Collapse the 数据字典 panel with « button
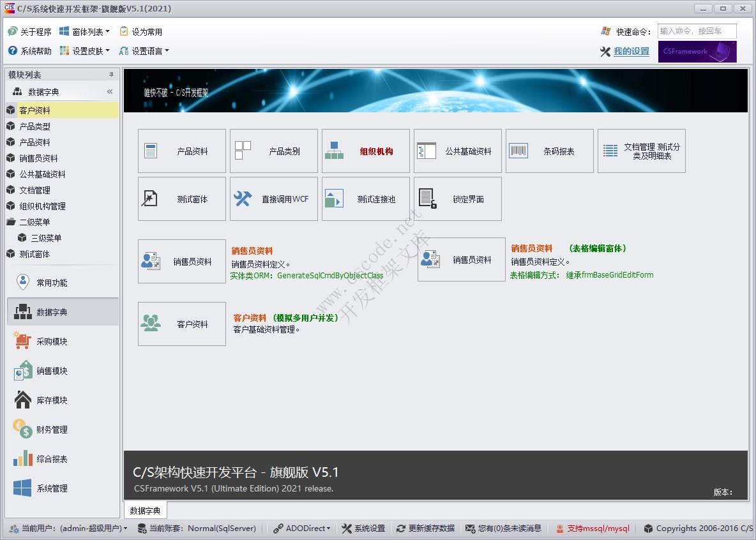The image size is (756, 540). click(110, 91)
